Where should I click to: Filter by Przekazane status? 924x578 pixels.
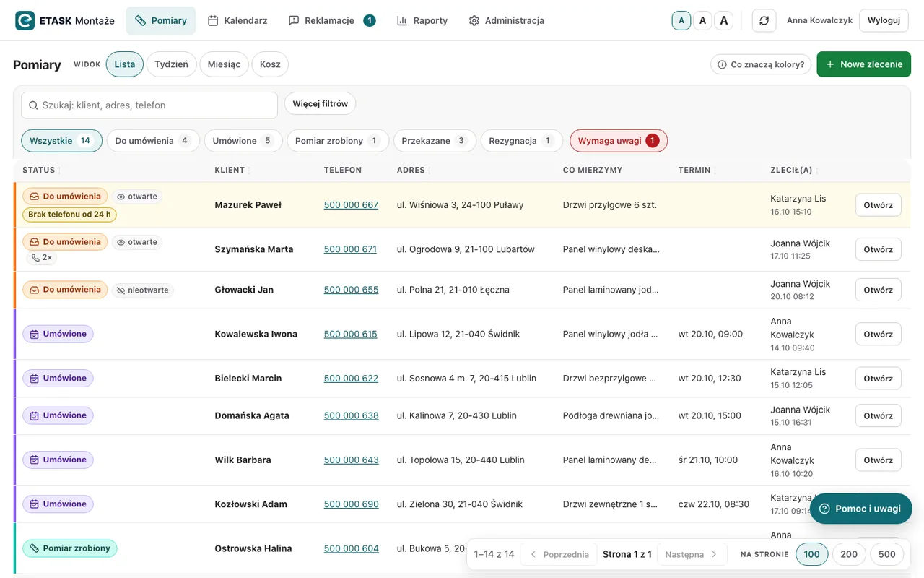pyautogui.click(x=435, y=141)
